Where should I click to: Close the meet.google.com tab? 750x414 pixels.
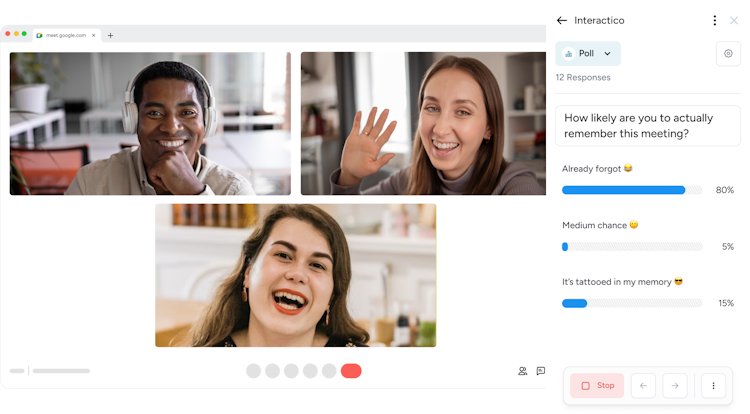pos(94,35)
